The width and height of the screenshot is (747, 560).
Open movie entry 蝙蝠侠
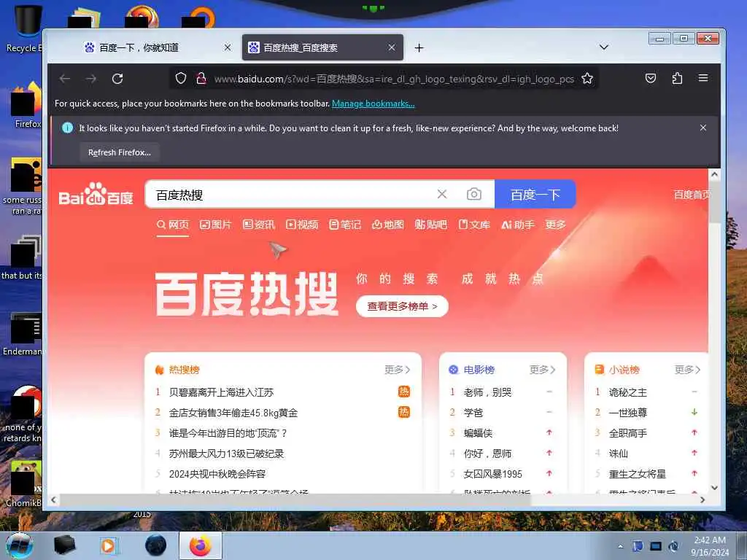tap(478, 433)
